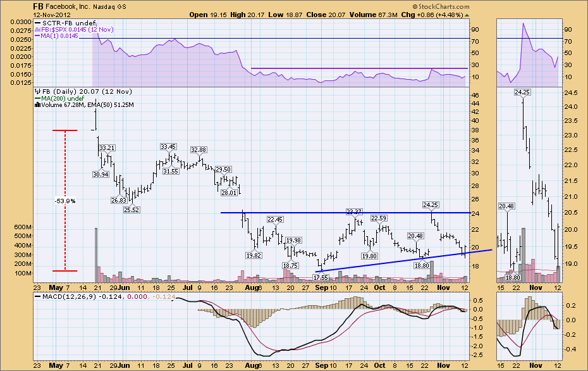Click the 33.21 price label near May 29
This screenshot has width=588, height=371.
(x=107, y=148)
